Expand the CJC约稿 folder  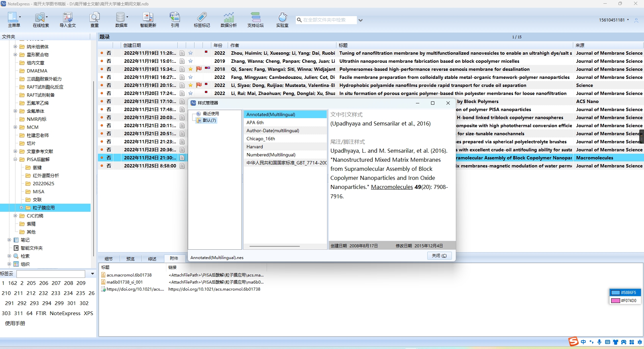(15, 216)
